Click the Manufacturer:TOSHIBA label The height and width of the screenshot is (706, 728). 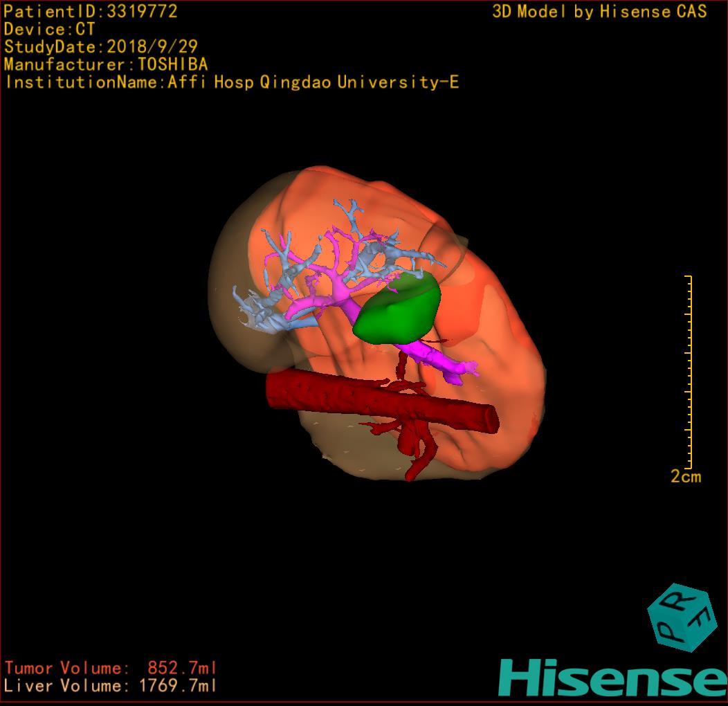pyautogui.click(x=106, y=64)
